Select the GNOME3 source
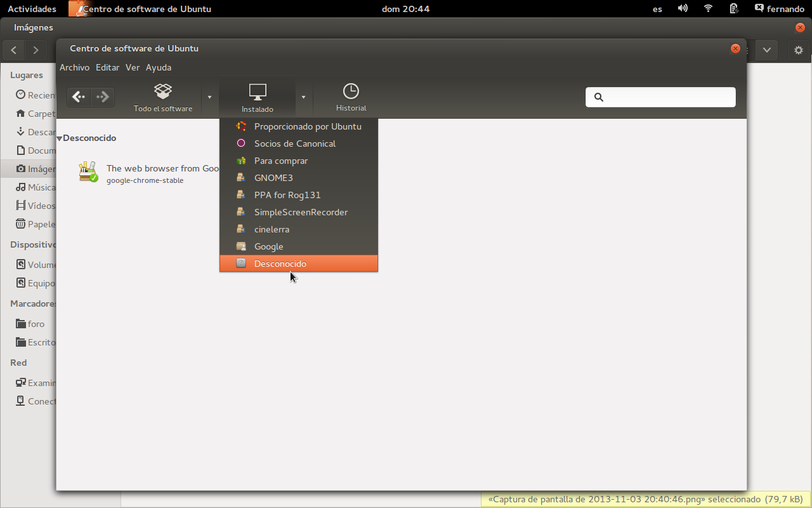Image resolution: width=812 pixels, height=508 pixels. click(x=299, y=178)
